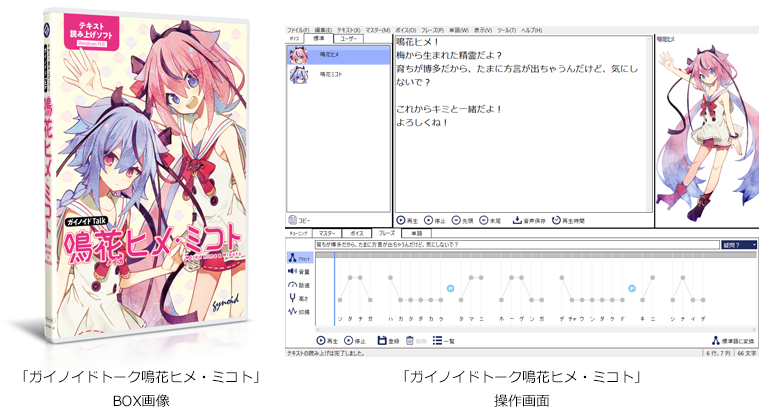Play the phrase with the lower 再生 button
The image size is (760, 420).
tap(327, 341)
